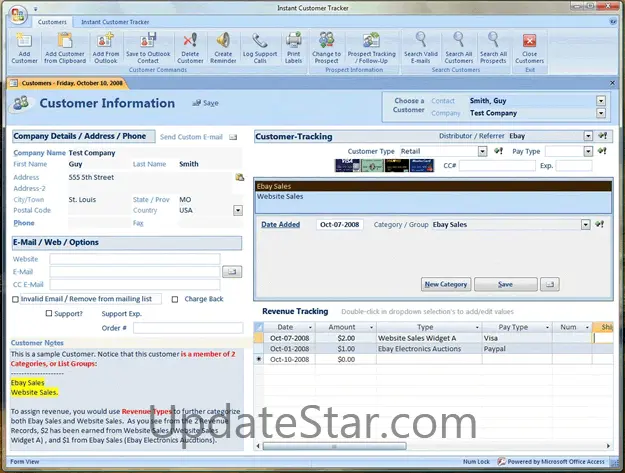
Task: Toggle Invalid Email / Remove from mailing list checkbox
Action: tap(15, 299)
